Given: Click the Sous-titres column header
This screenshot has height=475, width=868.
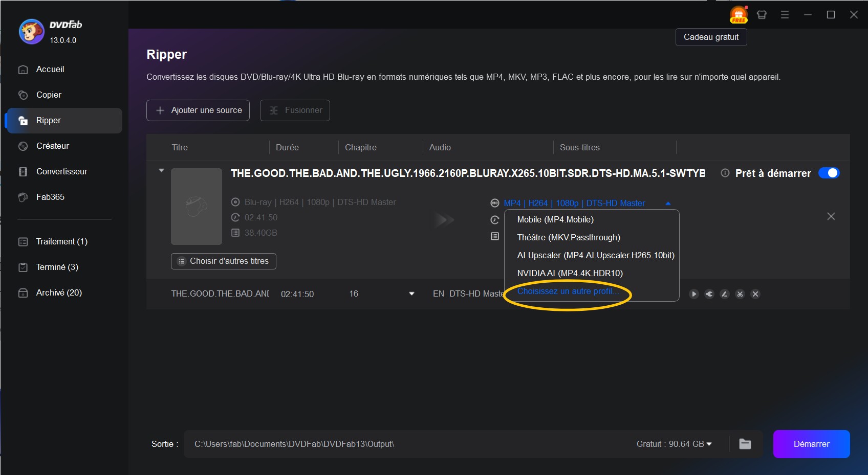Looking at the screenshot, I should [580, 147].
